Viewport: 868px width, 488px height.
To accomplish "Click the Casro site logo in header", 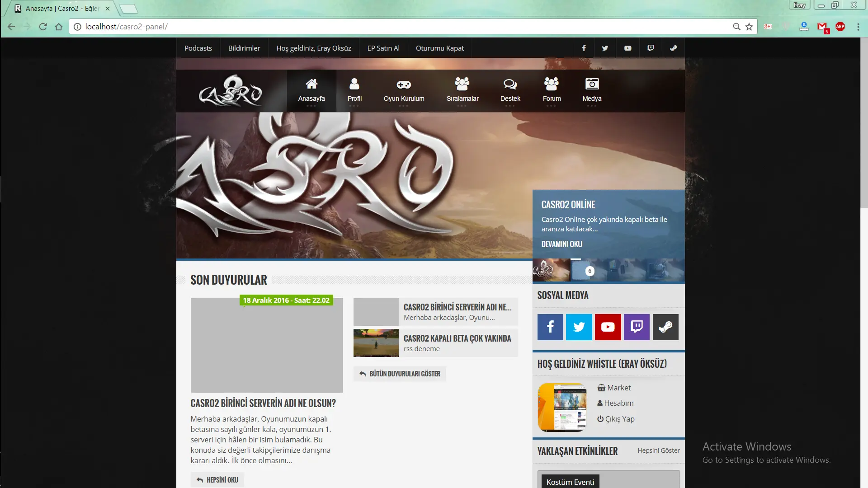I will pyautogui.click(x=231, y=91).
